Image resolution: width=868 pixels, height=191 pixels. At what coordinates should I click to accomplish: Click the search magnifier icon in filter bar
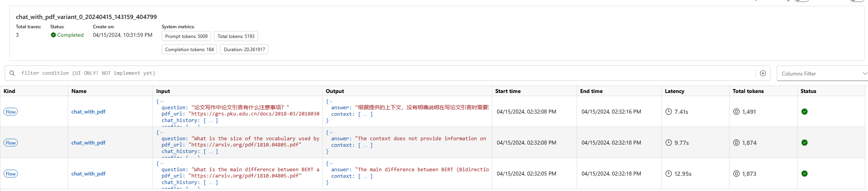point(12,73)
